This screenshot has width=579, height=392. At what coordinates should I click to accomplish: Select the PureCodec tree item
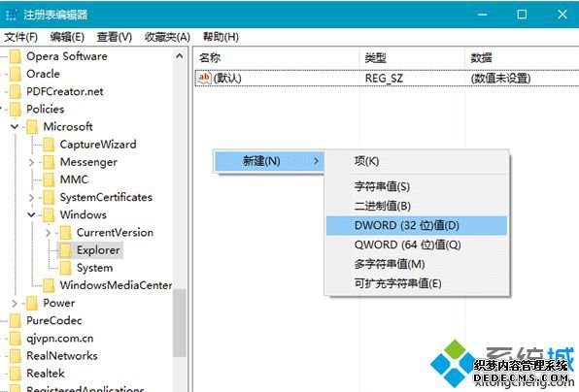pyautogui.click(x=53, y=321)
